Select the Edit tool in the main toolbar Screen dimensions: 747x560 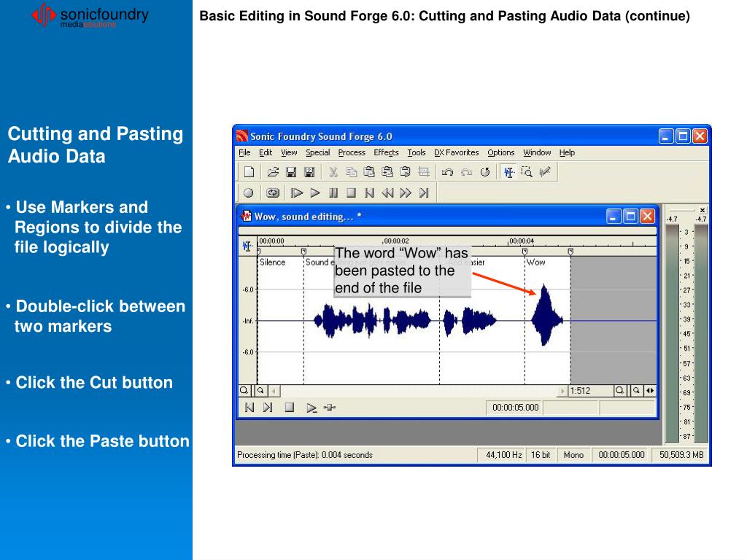508,172
